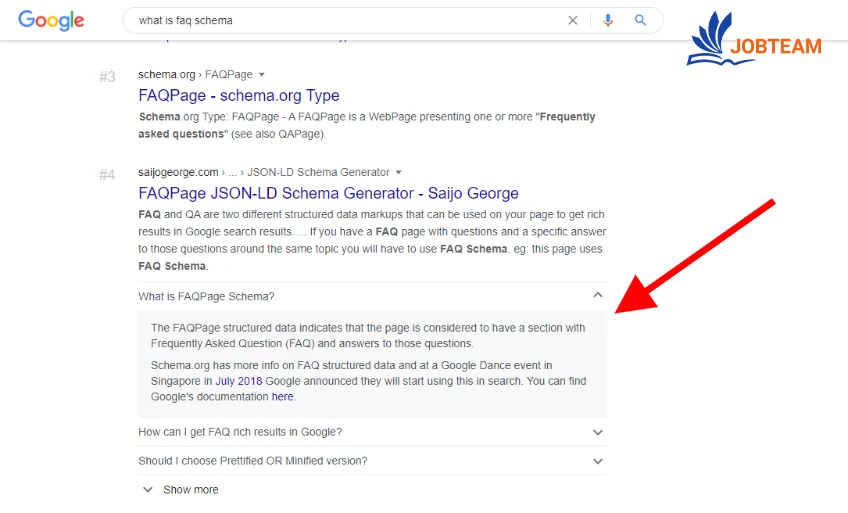Click the schema.org breadcrumb URL
The width and height of the screenshot is (848, 513).
(x=167, y=75)
